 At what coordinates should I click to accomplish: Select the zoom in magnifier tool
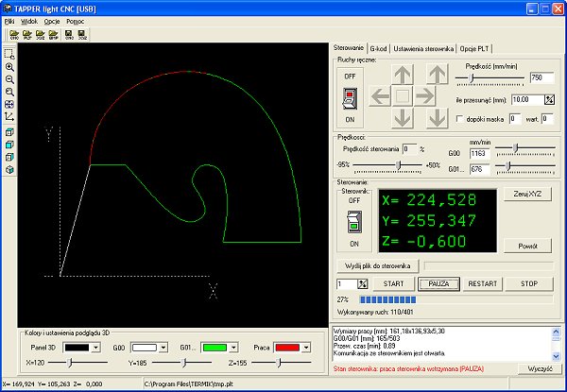pos(9,67)
